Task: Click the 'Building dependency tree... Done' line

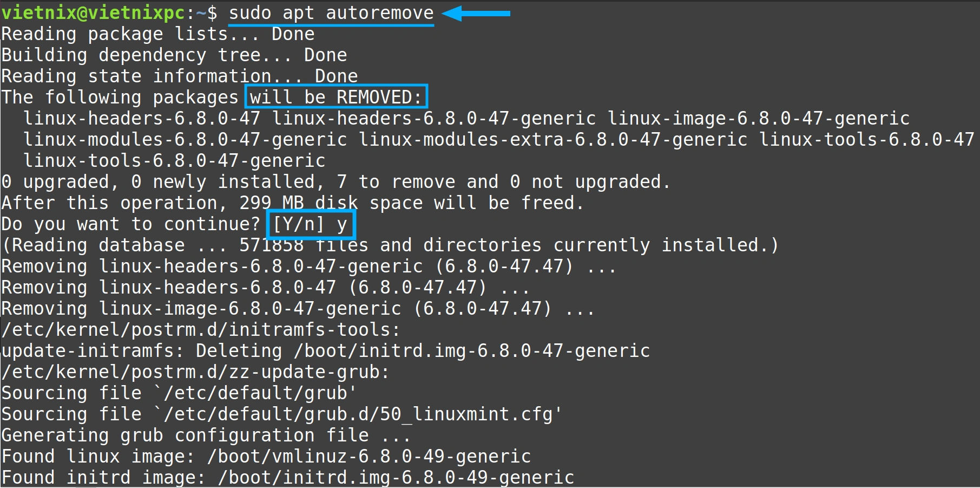Action: coord(174,55)
